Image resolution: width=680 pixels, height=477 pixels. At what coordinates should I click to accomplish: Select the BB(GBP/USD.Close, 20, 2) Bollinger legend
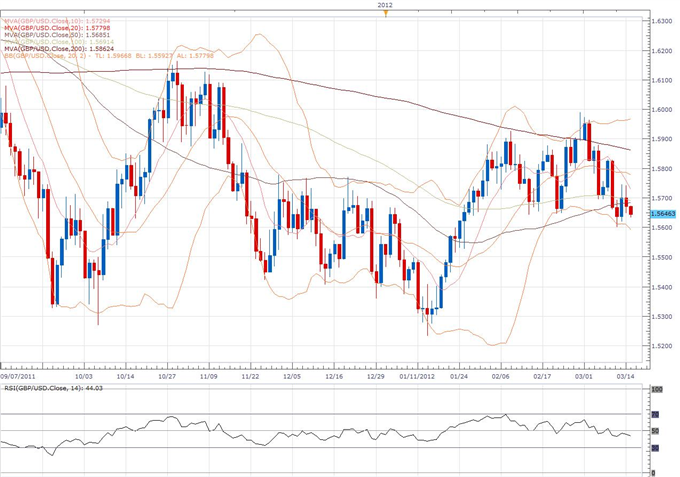click(109, 56)
